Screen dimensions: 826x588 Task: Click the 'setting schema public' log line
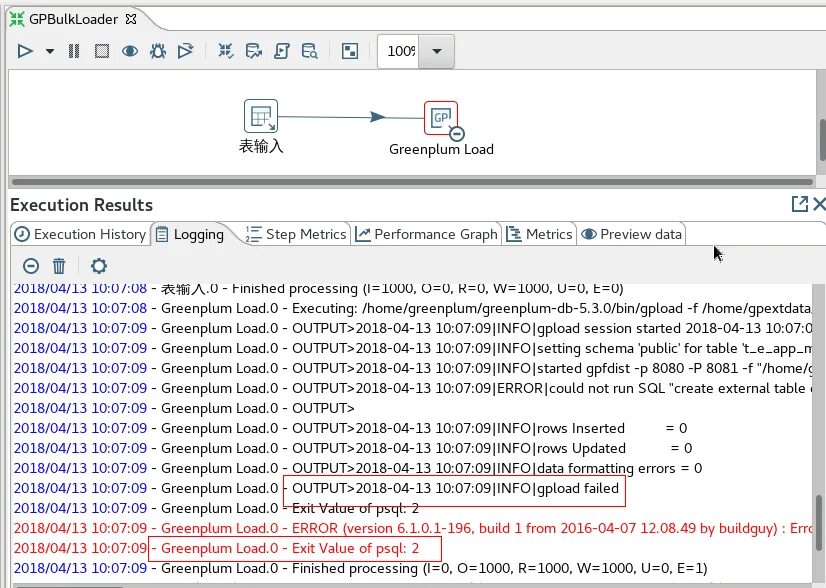[412, 348]
